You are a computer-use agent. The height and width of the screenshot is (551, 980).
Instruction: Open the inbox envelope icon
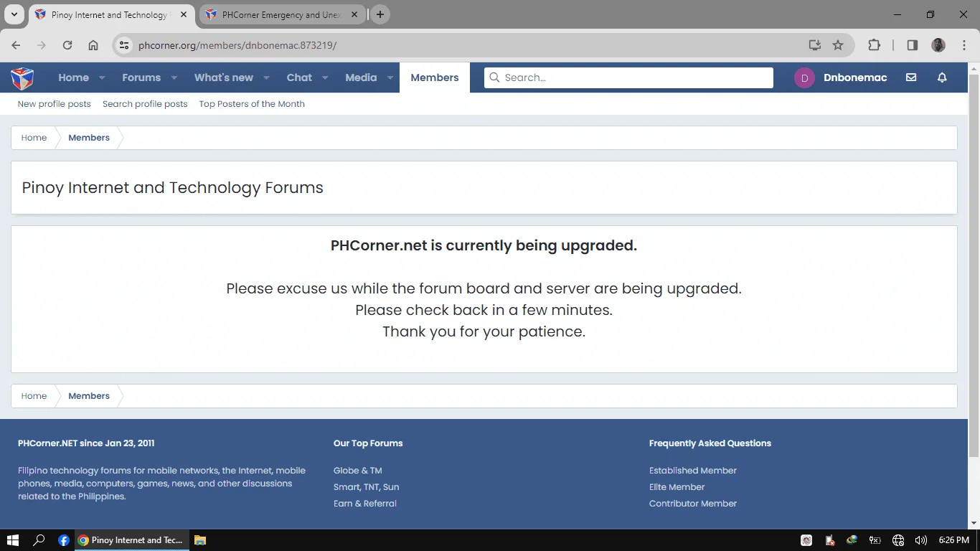pos(911,77)
